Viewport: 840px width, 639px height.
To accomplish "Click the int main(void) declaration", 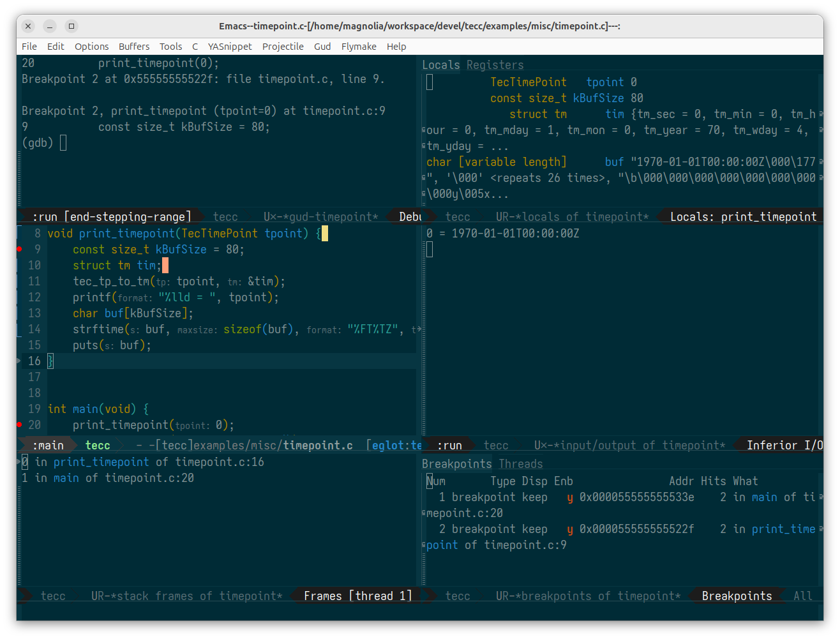I will coord(98,409).
